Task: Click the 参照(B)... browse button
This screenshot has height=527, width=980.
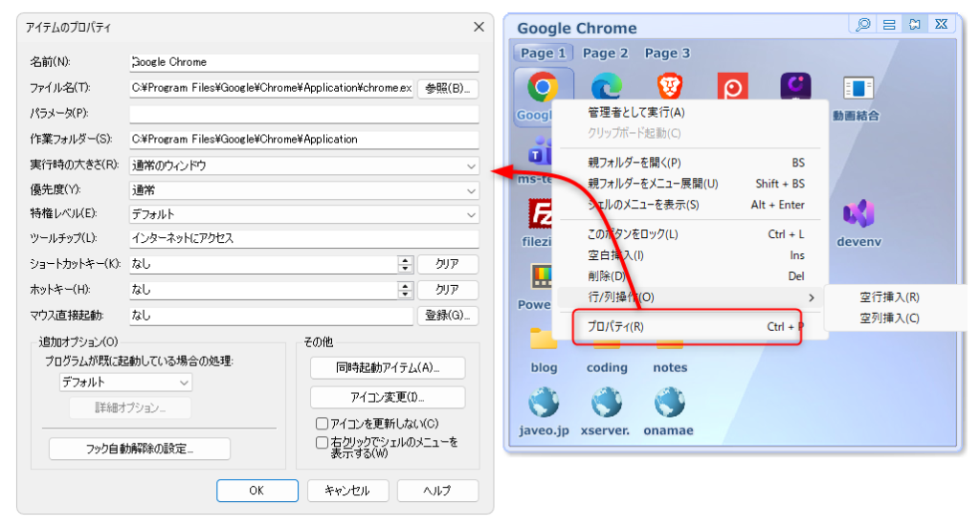Action: point(448,88)
